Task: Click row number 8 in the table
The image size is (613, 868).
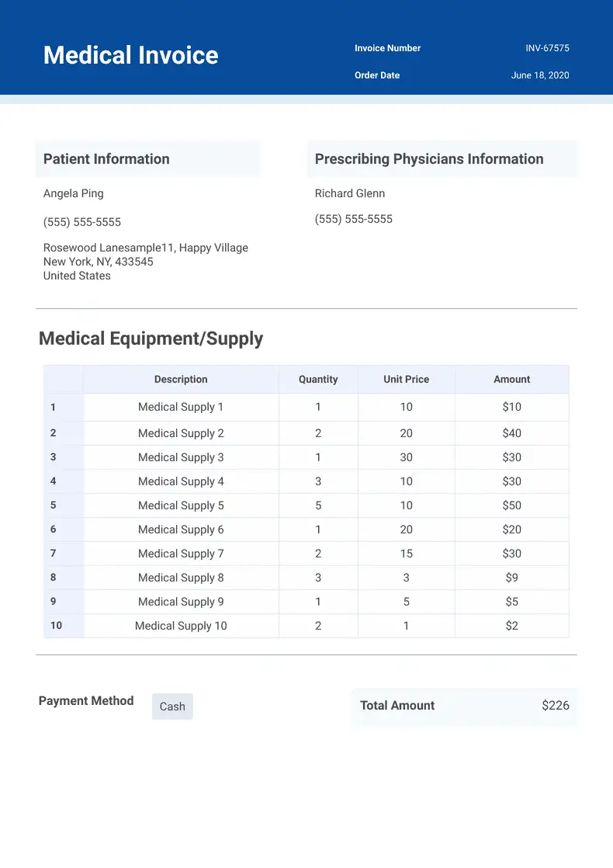Action: [x=54, y=578]
